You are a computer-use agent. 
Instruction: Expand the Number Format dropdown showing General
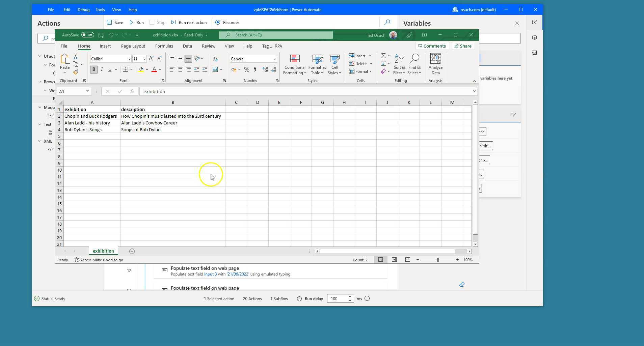click(x=274, y=59)
